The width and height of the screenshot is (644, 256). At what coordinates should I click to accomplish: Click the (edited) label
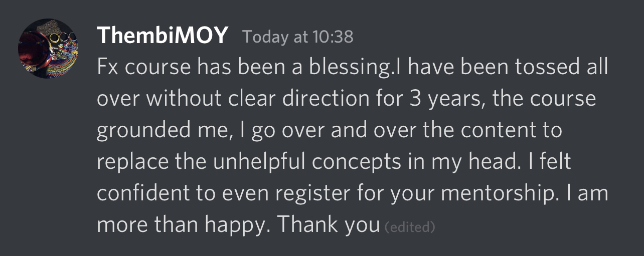[x=410, y=227]
